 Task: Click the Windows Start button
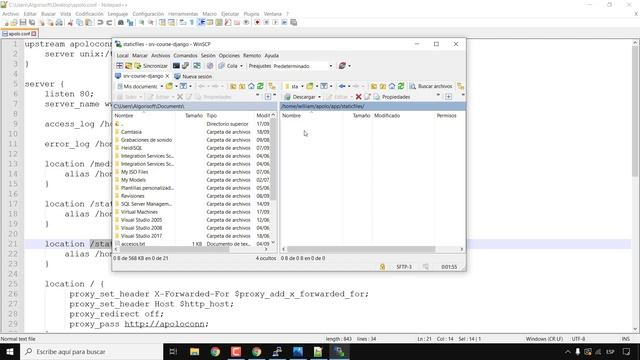pyautogui.click(x=10, y=351)
